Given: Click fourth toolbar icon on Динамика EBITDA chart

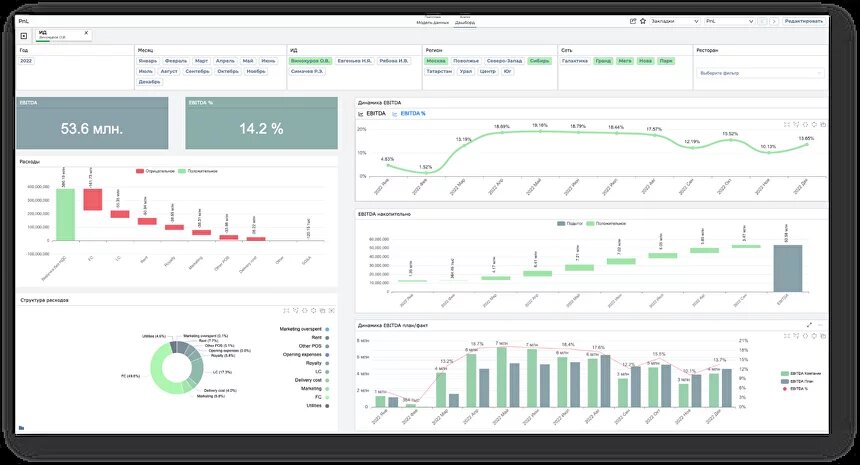Looking at the screenshot, I should (814, 124).
